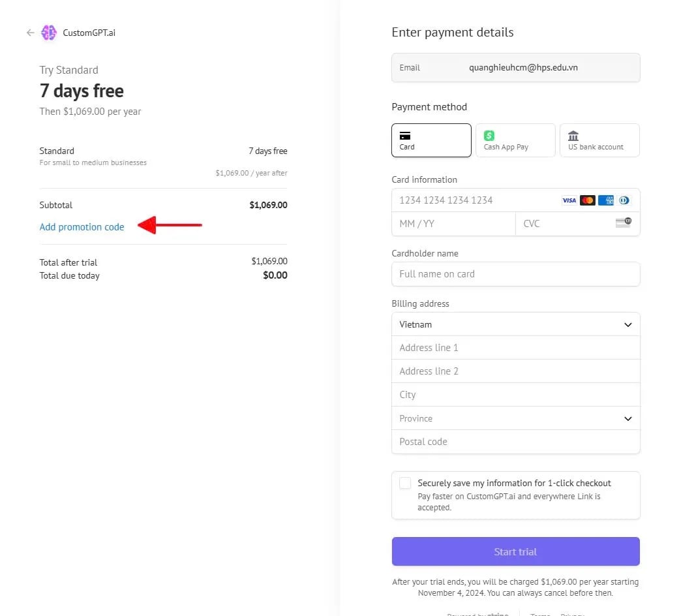The height and width of the screenshot is (616, 679).
Task: Click the CVC card hint icon
Action: pos(624,223)
